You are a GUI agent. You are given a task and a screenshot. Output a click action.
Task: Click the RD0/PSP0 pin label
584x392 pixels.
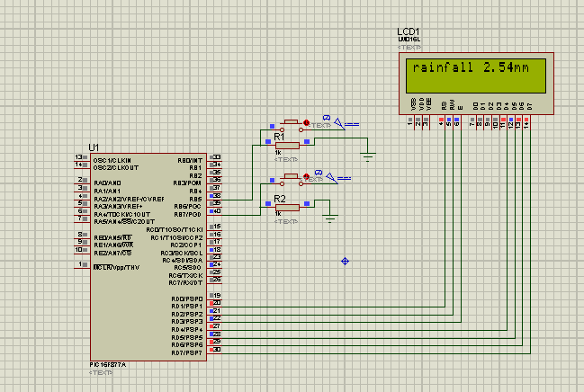point(187,298)
